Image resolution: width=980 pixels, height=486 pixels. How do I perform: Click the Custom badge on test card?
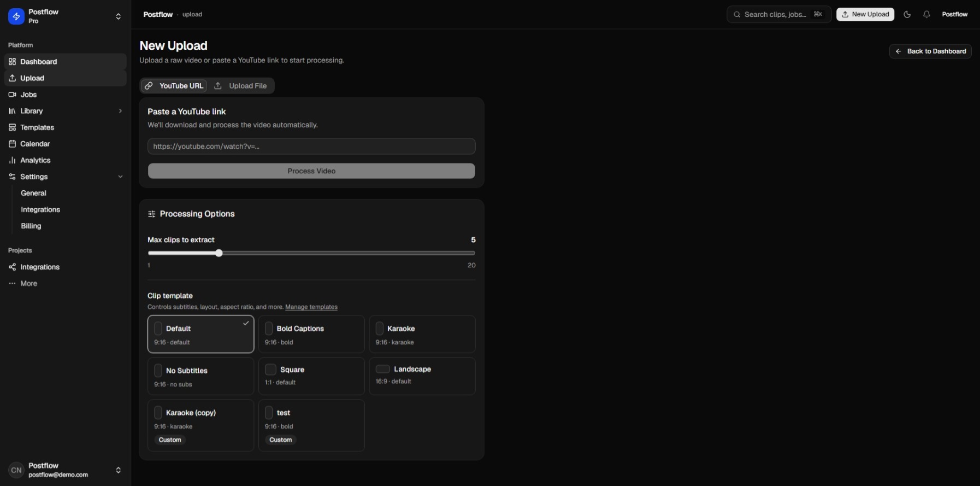point(281,440)
